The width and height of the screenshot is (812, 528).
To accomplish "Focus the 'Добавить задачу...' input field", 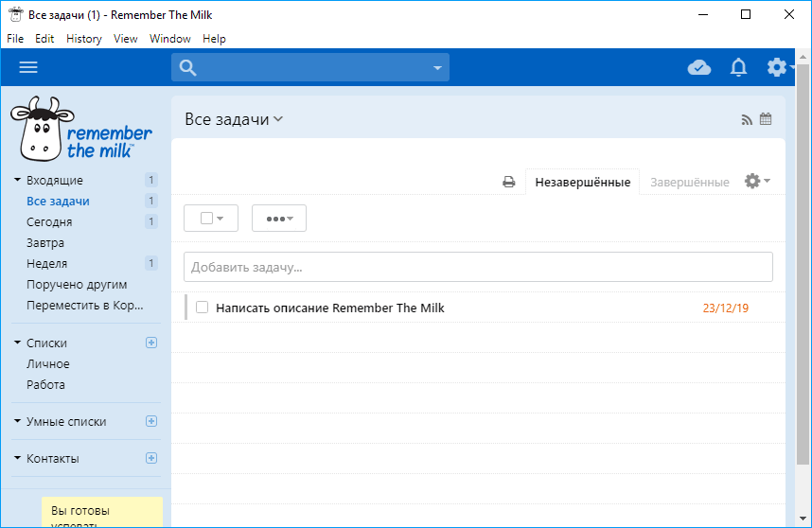I will (x=478, y=267).
